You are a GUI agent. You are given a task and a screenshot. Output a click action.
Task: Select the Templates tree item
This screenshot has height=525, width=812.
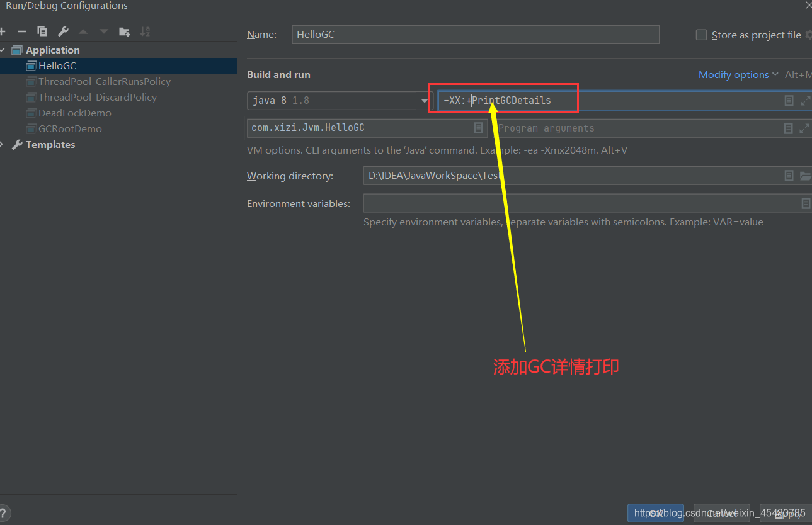click(50, 145)
